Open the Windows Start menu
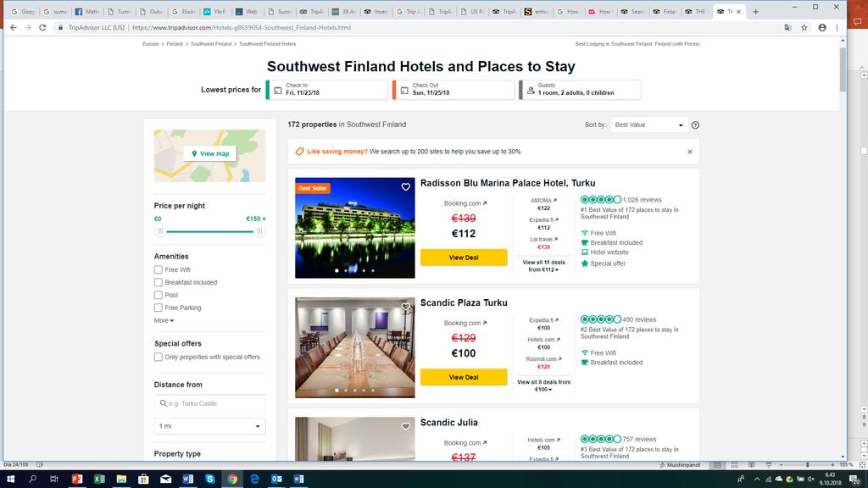The height and width of the screenshot is (488, 868). [10, 480]
